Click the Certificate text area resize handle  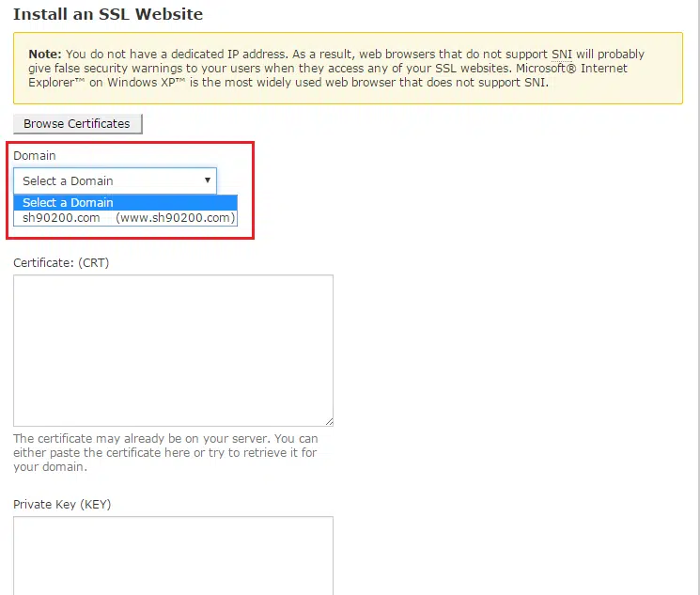pos(328,420)
